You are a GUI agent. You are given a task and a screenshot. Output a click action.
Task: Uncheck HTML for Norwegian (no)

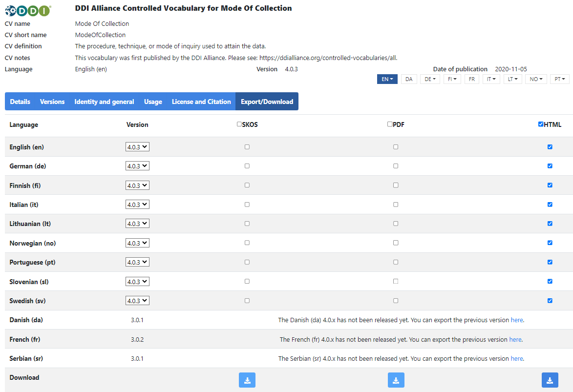(x=550, y=243)
